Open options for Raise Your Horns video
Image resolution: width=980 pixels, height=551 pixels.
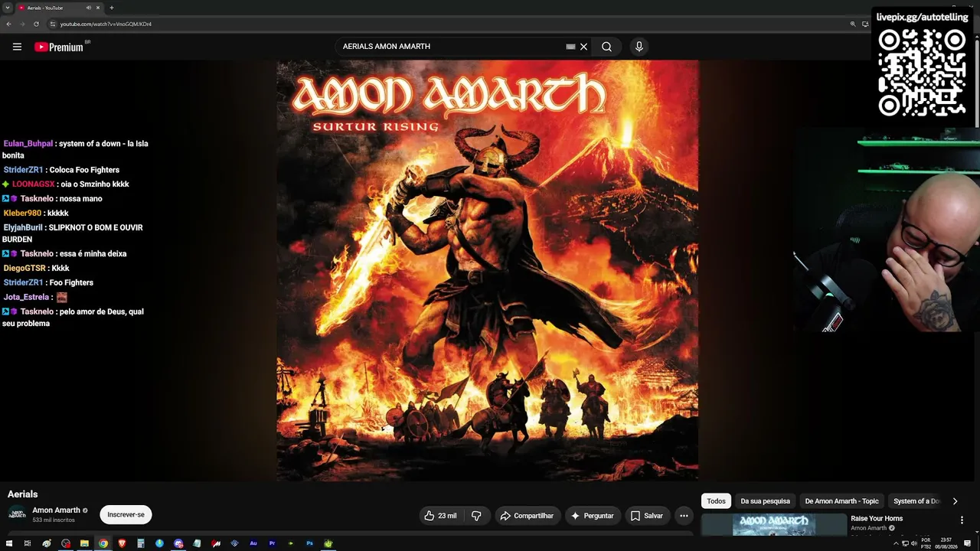(x=962, y=520)
